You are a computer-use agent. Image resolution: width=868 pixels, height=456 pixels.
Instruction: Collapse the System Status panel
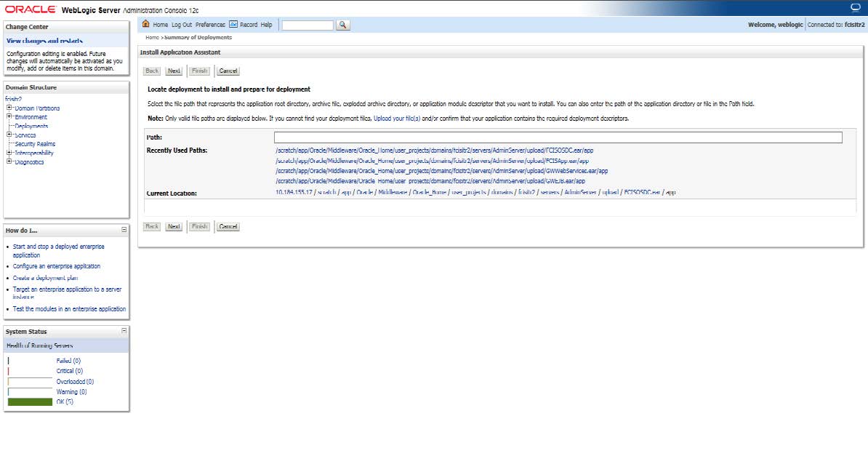[x=124, y=331]
